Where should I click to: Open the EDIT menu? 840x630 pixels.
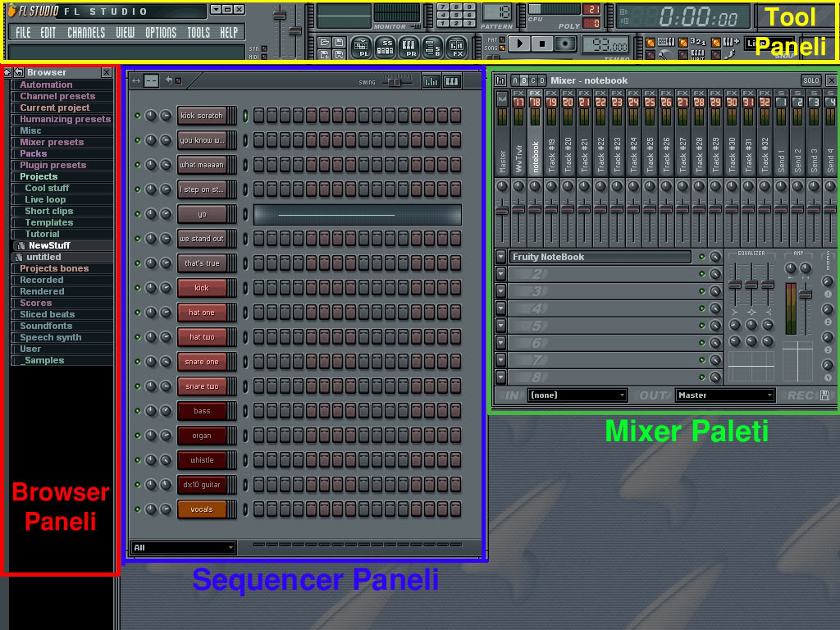48,33
